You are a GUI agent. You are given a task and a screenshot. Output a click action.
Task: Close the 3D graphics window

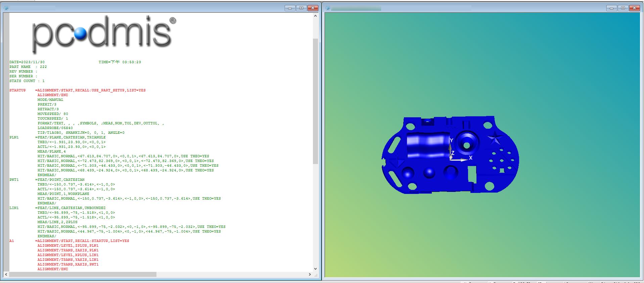634,8
